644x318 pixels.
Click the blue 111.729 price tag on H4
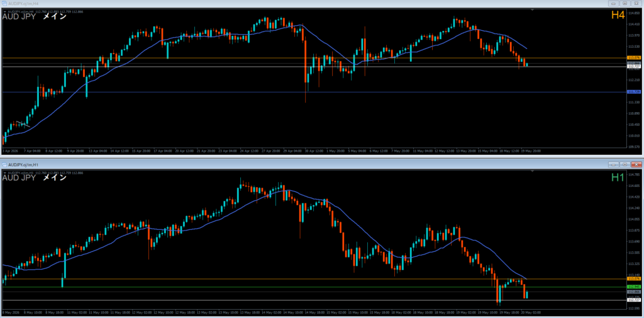coord(635,92)
